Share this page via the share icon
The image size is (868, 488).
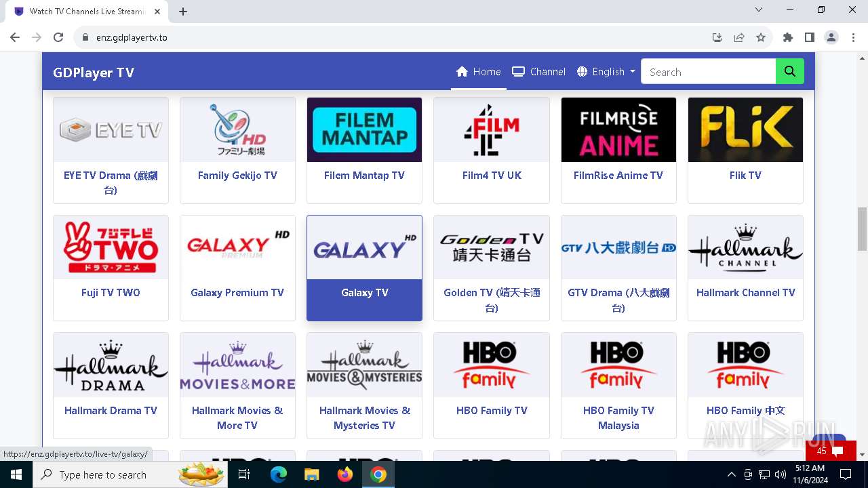[739, 37]
